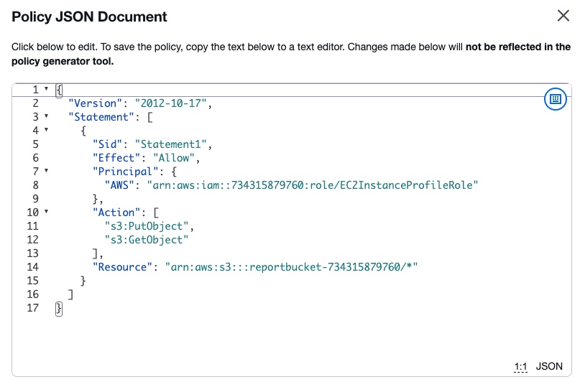Click line number 2 in the gutter

pos(35,103)
